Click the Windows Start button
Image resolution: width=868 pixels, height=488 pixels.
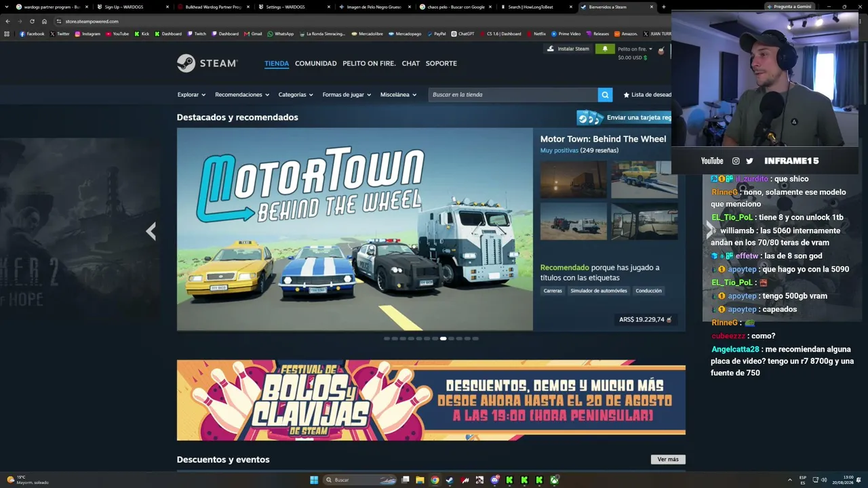[x=314, y=480]
